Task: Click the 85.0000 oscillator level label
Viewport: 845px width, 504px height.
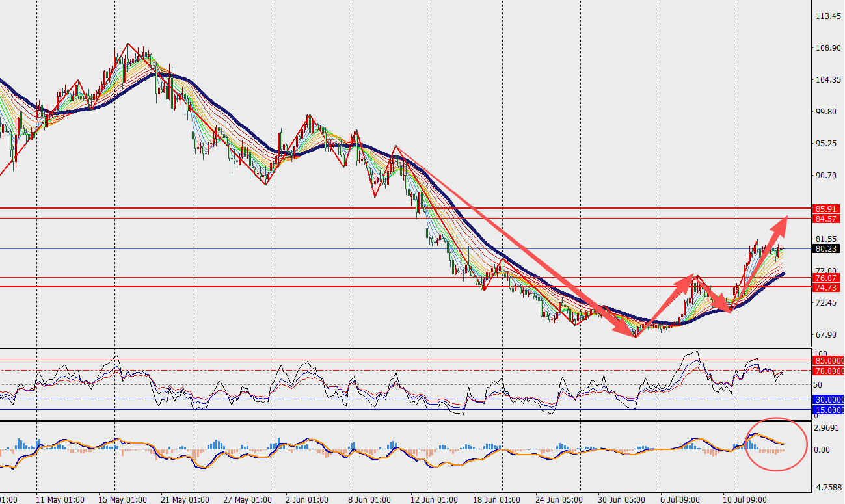Action: [828, 360]
